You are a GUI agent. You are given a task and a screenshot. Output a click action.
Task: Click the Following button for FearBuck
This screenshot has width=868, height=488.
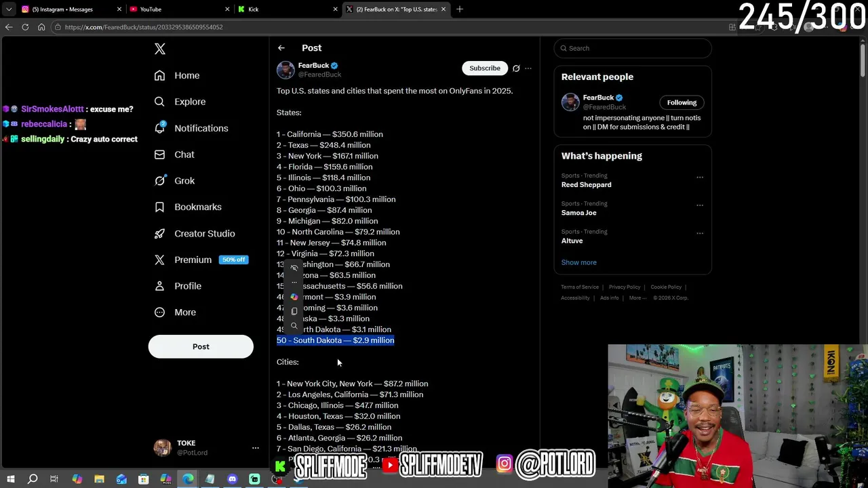(x=682, y=102)
